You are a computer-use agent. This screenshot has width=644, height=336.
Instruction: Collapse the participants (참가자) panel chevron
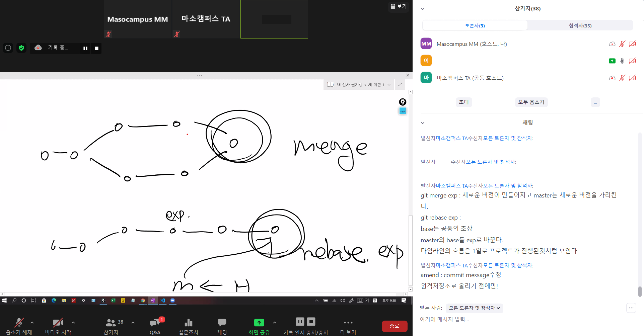tap(423, 9)
